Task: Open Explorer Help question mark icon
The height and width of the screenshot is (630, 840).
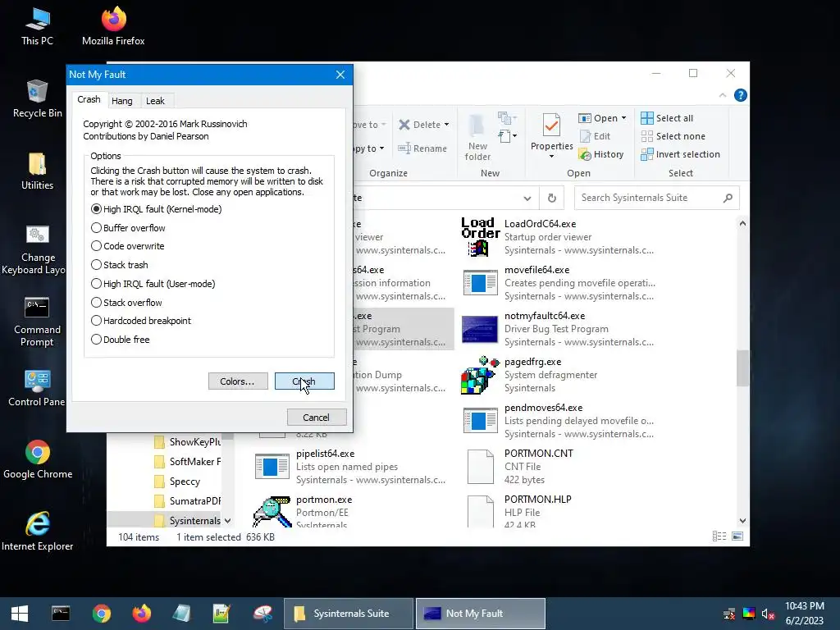Action: [x=741, y=95]
